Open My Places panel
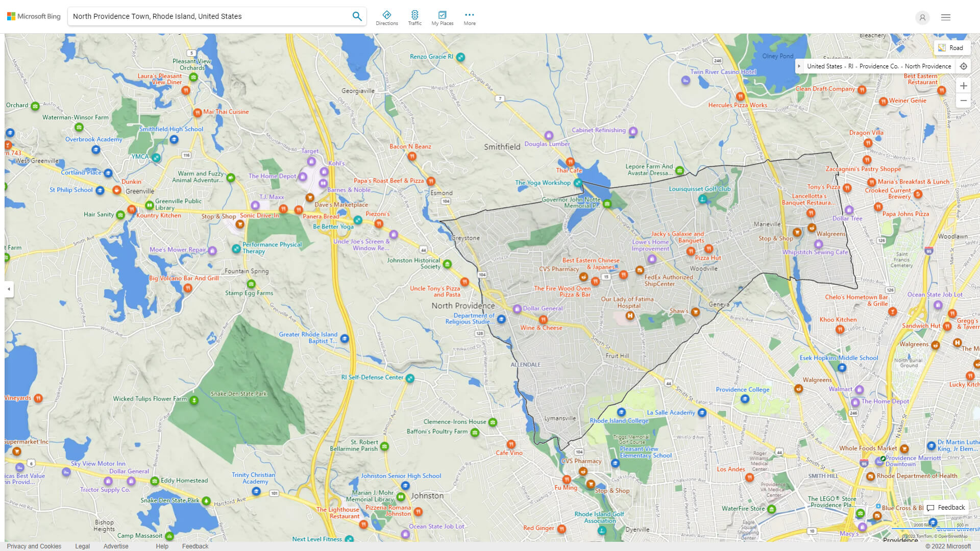The width and height of the screenshot is (980, 551). tap(442, 18)
